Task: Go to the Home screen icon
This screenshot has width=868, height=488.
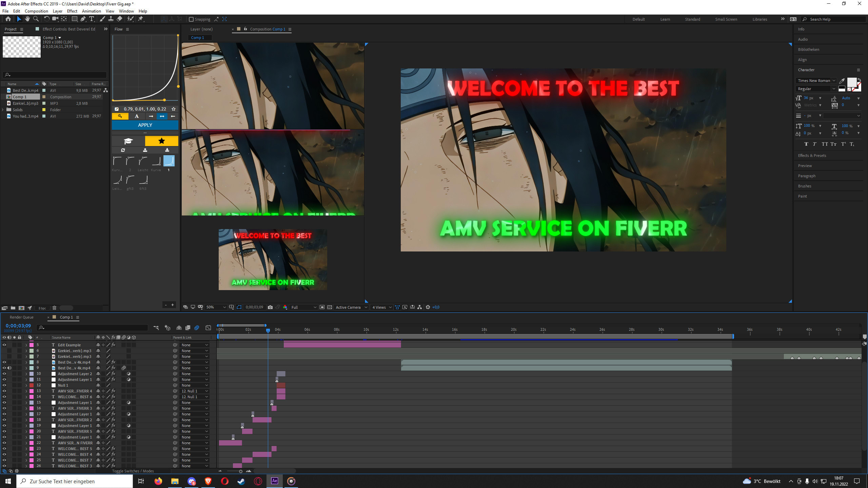Action: 8,19
